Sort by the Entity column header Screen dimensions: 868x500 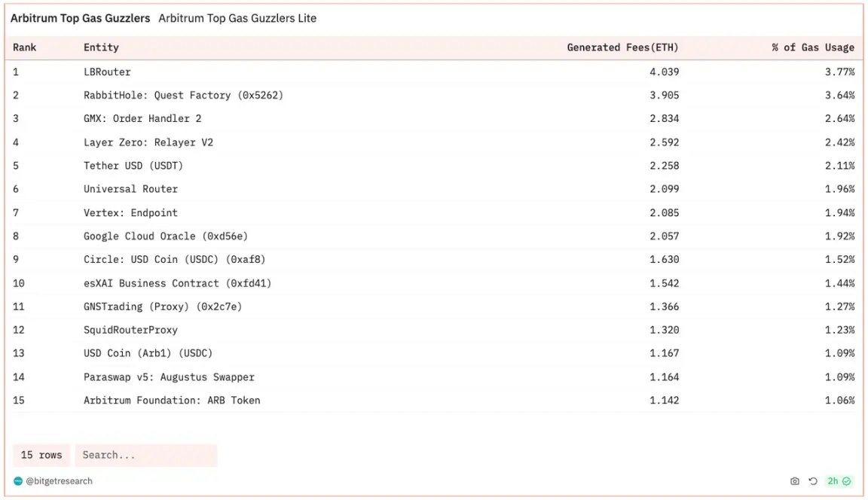(101, 47)
